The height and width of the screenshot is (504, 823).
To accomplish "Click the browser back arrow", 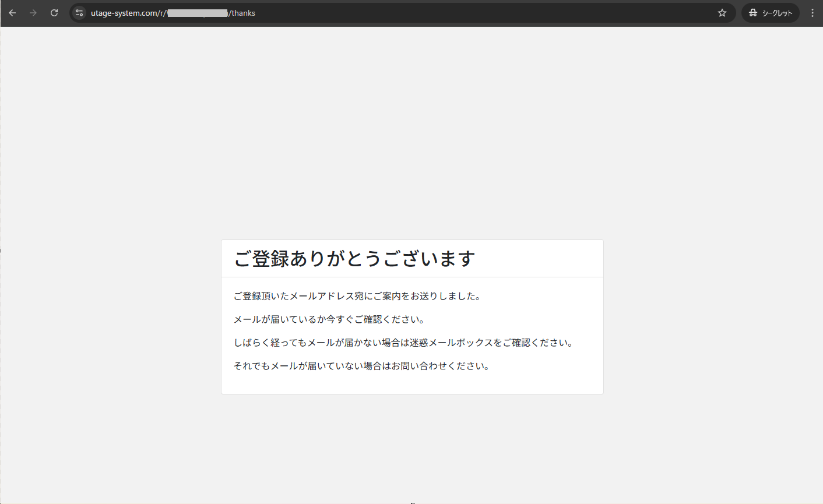I will click(12, 13).
